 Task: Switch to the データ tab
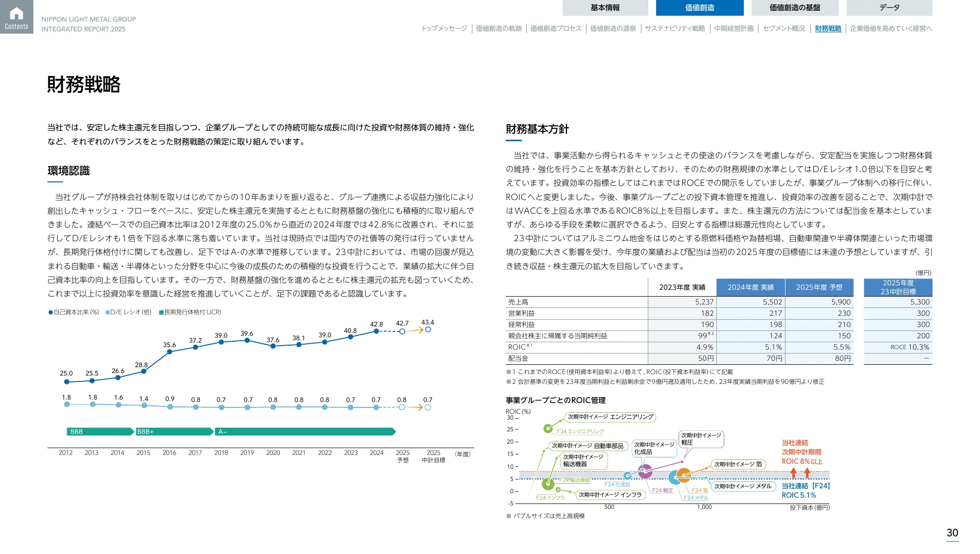(x=889, y=7)
